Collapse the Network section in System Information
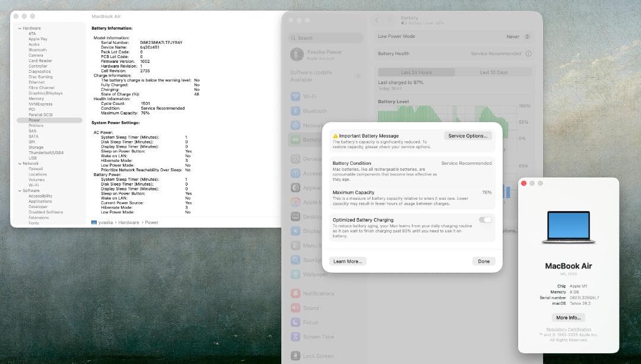The width and height of the screenshot is (641, 364). point(20,164)
